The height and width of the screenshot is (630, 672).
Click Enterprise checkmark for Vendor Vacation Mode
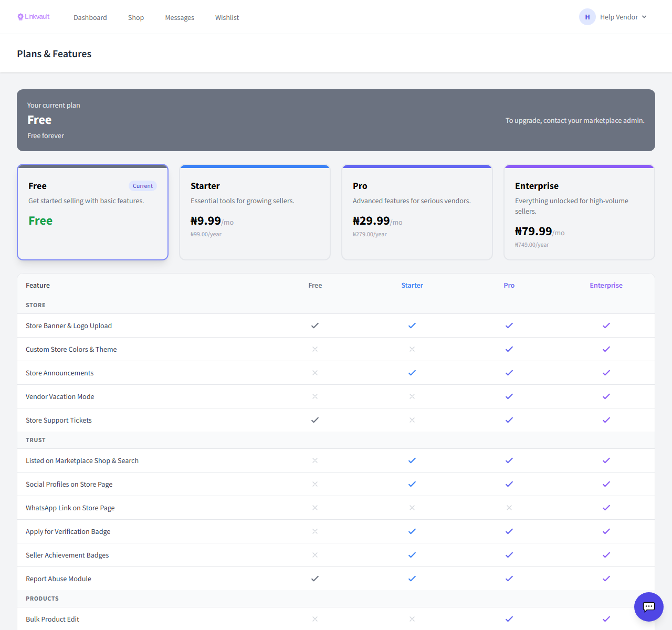click(x=606, y=396)
